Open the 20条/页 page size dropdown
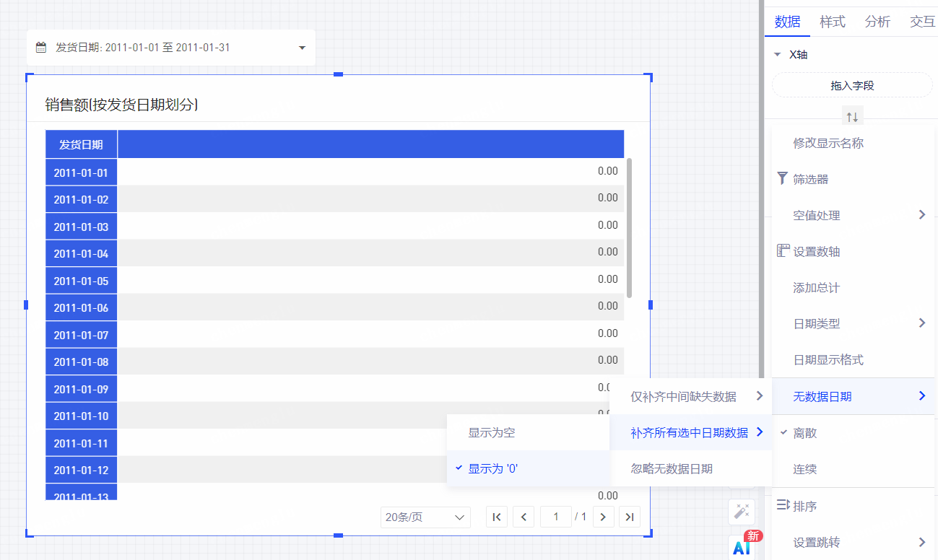This screenshot has height=560, width=938. point(425,517)
